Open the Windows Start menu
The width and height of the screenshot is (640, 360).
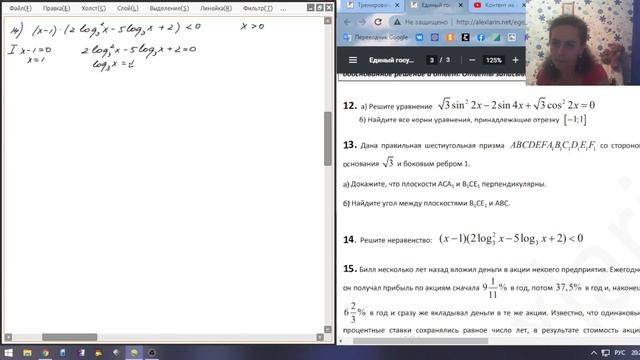click(8, 353)
